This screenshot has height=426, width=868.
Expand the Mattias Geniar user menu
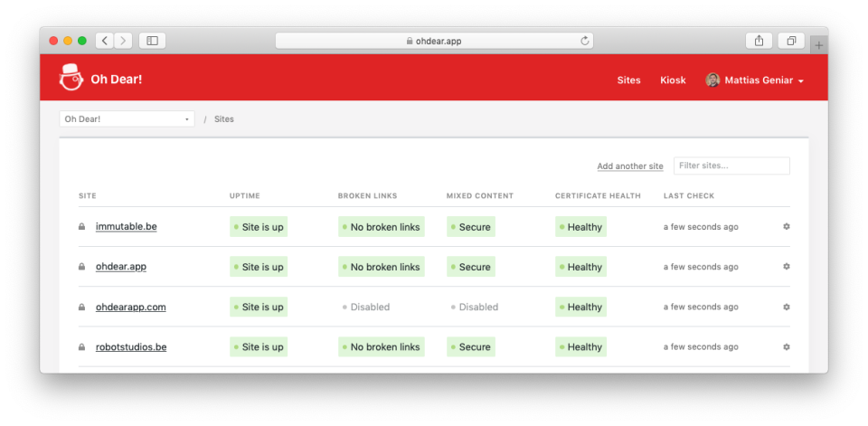coord(755,80)
